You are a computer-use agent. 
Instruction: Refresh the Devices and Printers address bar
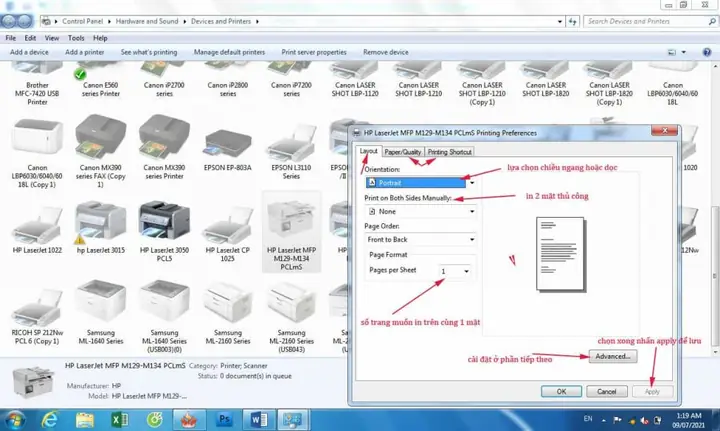coord(572,22)
